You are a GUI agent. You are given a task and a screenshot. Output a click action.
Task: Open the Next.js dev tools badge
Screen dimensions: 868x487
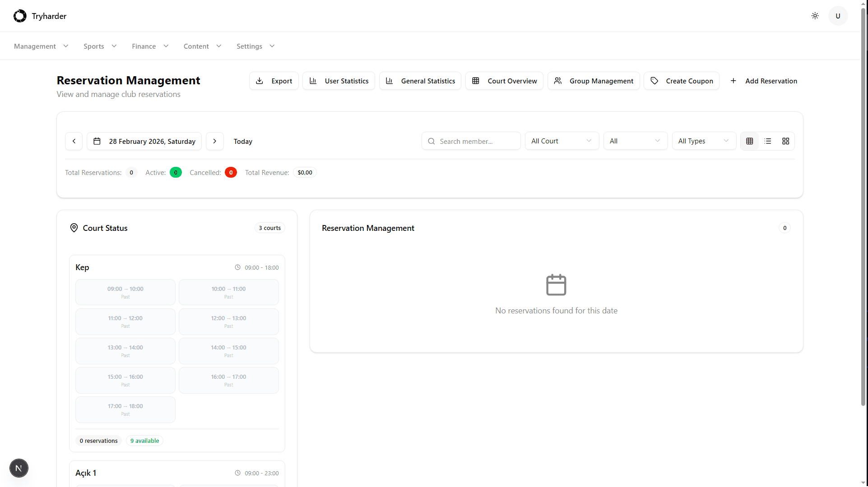[19, 468]
